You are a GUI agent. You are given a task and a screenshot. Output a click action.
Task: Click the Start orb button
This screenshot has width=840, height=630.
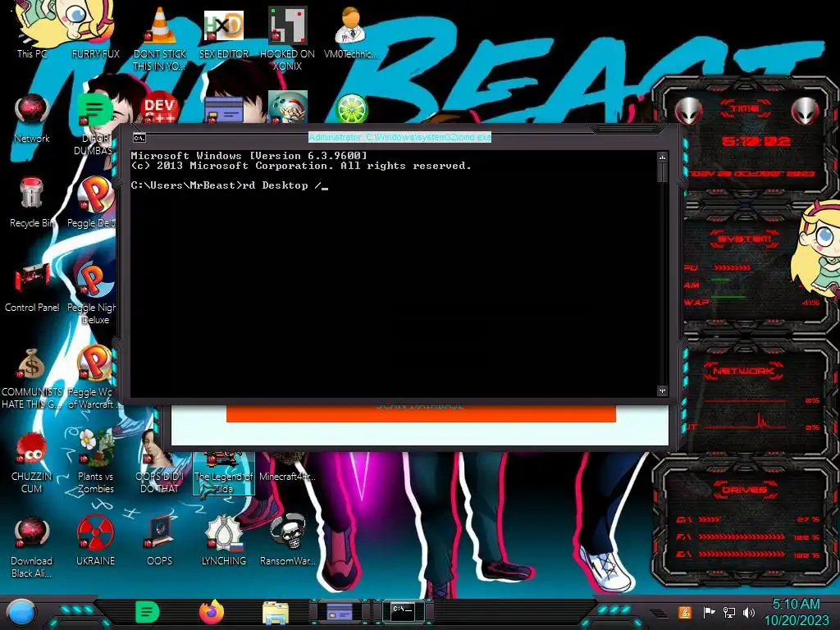(21, 612)
